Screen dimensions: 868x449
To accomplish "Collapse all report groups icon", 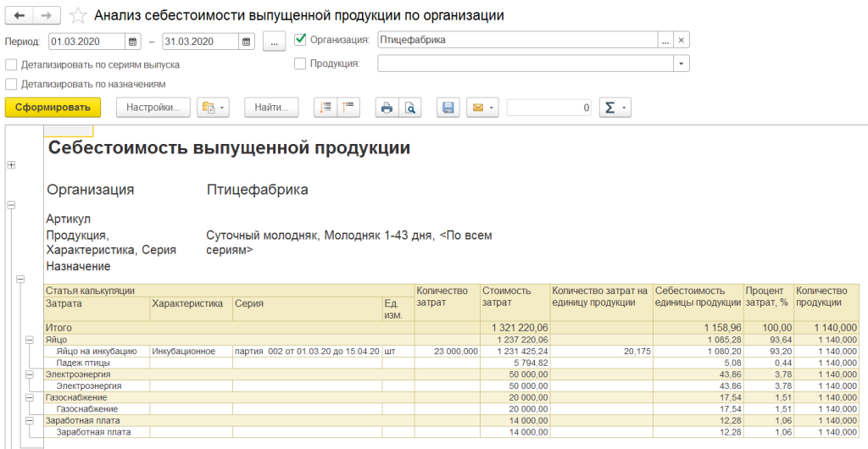I will [x=348, y=108].
